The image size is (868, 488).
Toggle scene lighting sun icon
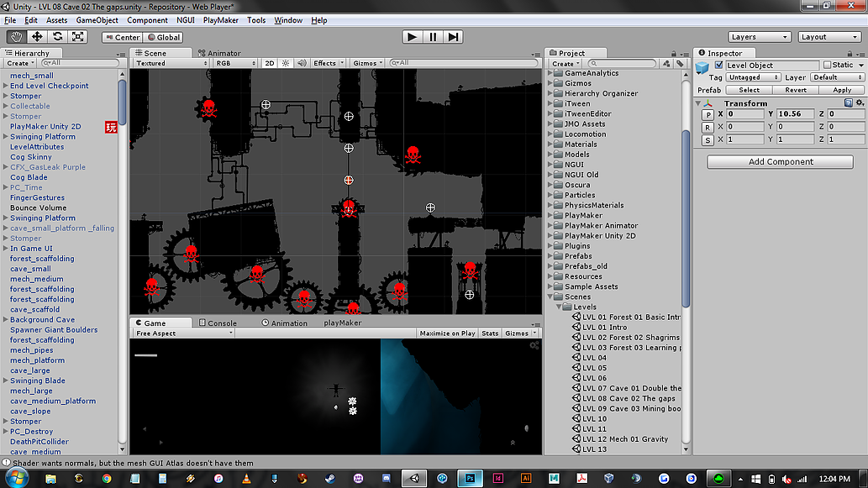click(x=286, y=63)
